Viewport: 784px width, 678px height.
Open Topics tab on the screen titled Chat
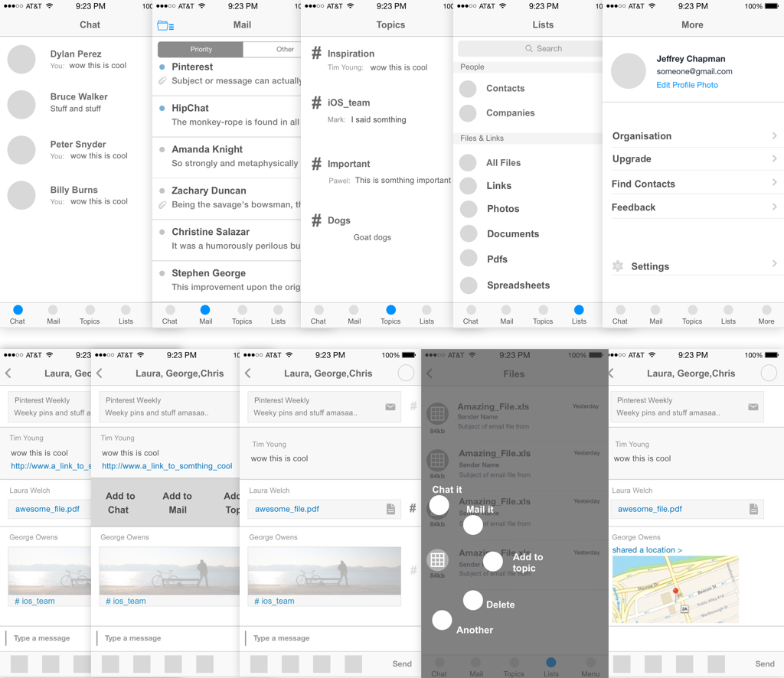(90, 315)
